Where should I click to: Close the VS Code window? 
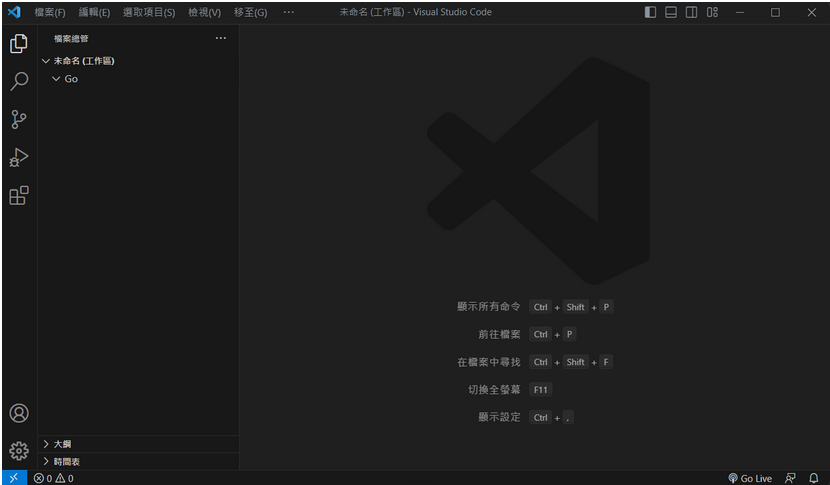811,12
